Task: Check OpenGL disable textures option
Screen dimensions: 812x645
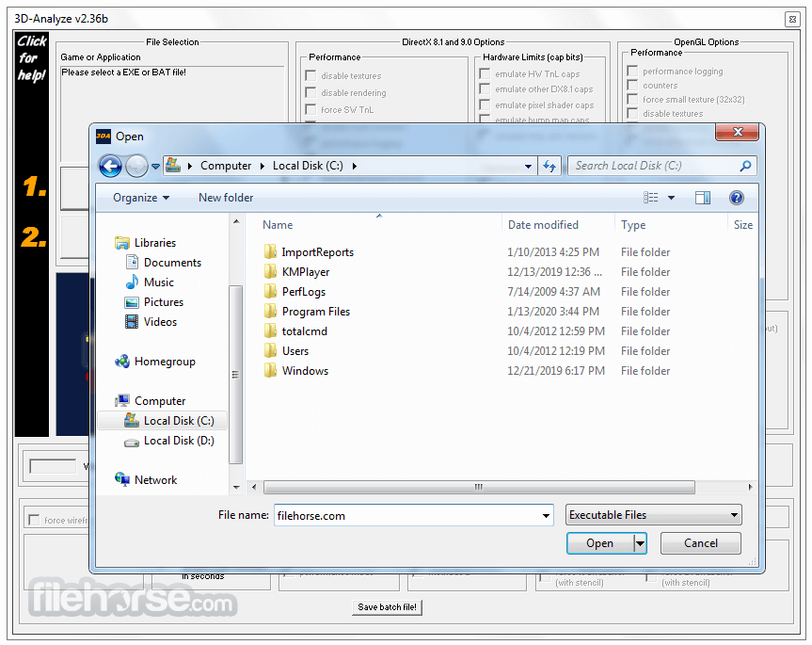Action: click(632, 113)
